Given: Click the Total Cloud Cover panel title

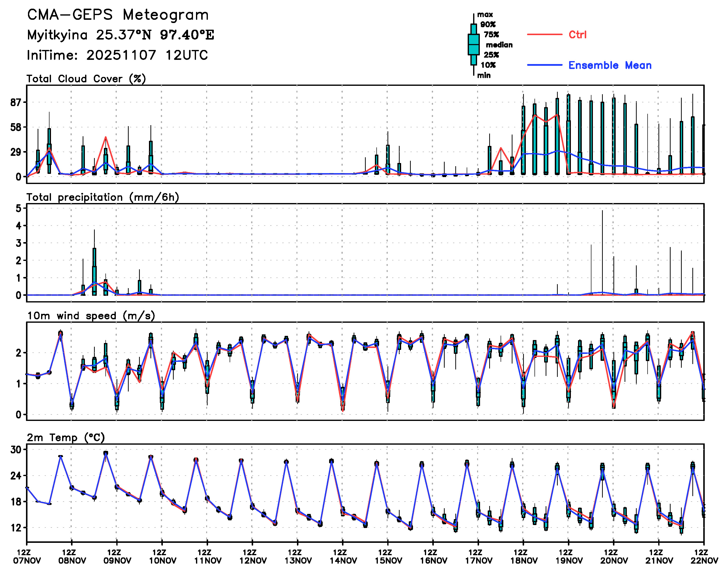Looking at the screenshot, I should point(86,79).
